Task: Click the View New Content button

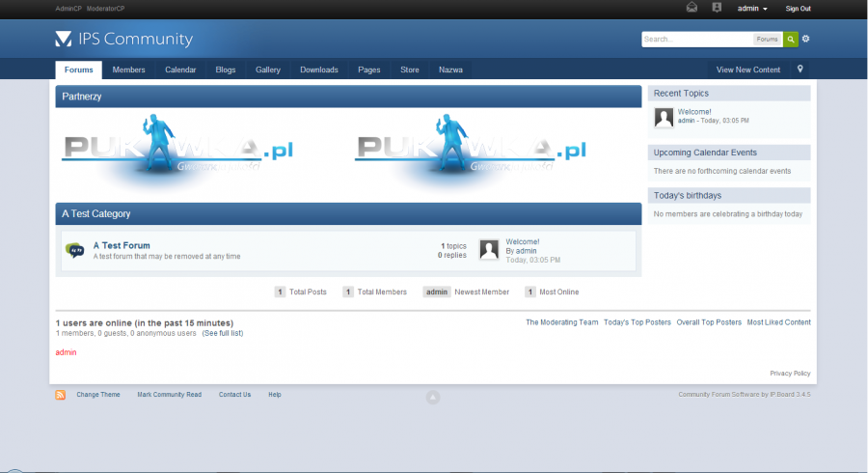Action: pos(748,70)
